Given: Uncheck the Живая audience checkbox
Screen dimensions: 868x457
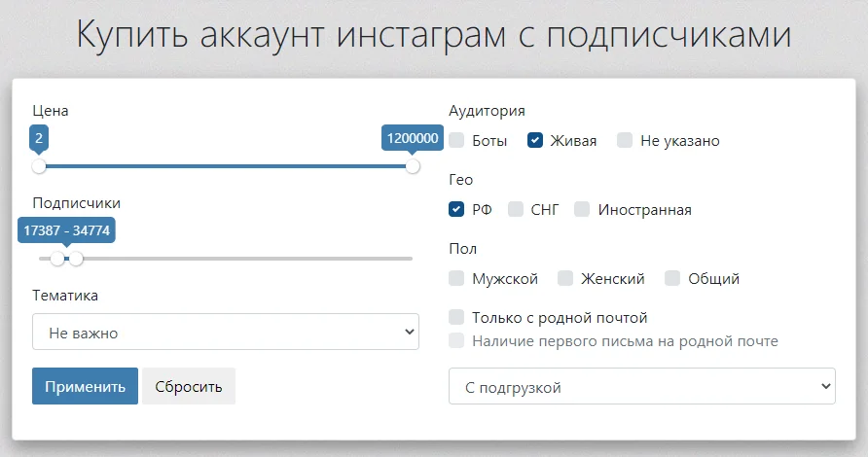Looking at the screenshot, I should point(535,140).
